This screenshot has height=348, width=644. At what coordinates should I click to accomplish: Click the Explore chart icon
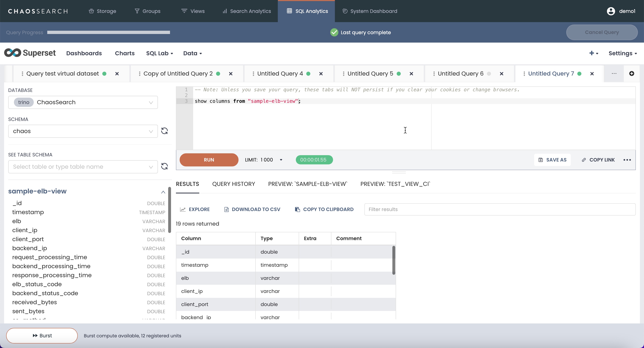[x=183, y=209]
